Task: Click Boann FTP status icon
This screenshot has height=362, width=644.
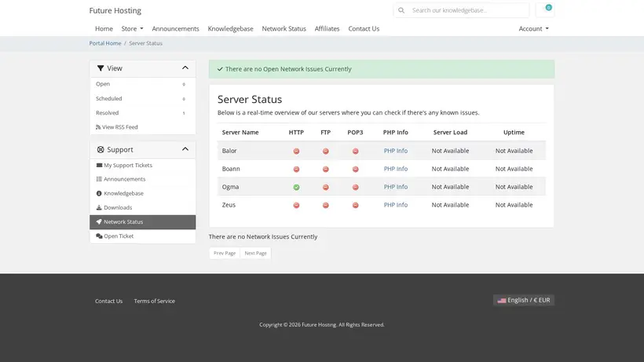Action: point(326,169)
